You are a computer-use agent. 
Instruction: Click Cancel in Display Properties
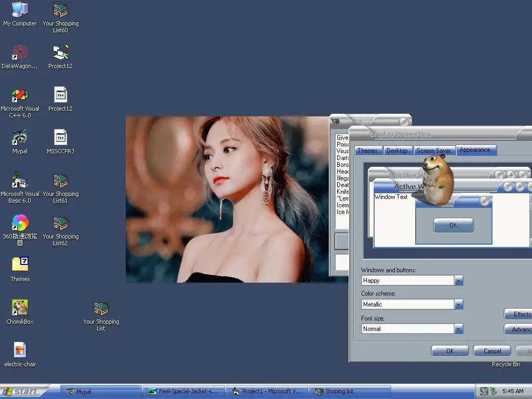click(492, 351)
